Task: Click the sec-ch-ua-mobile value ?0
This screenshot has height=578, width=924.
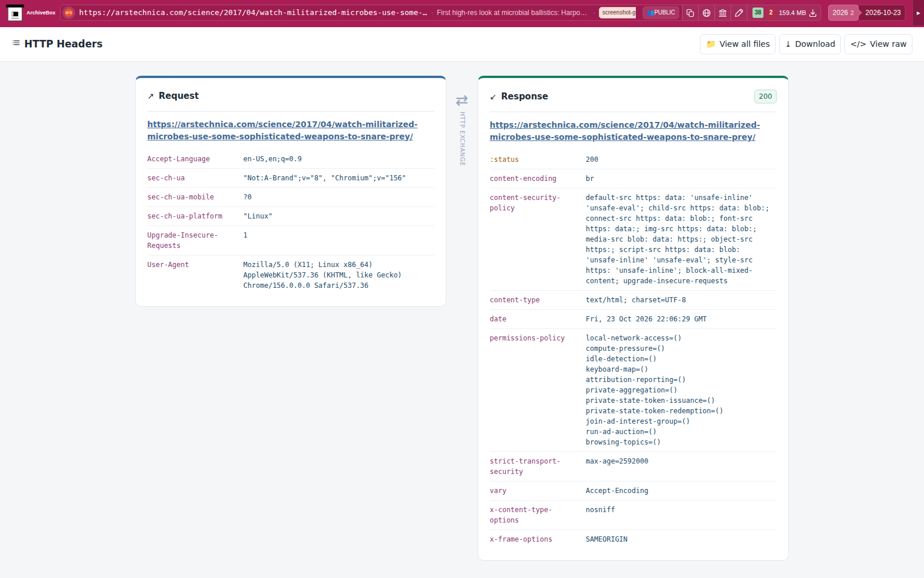Action: tap(247, 197)
